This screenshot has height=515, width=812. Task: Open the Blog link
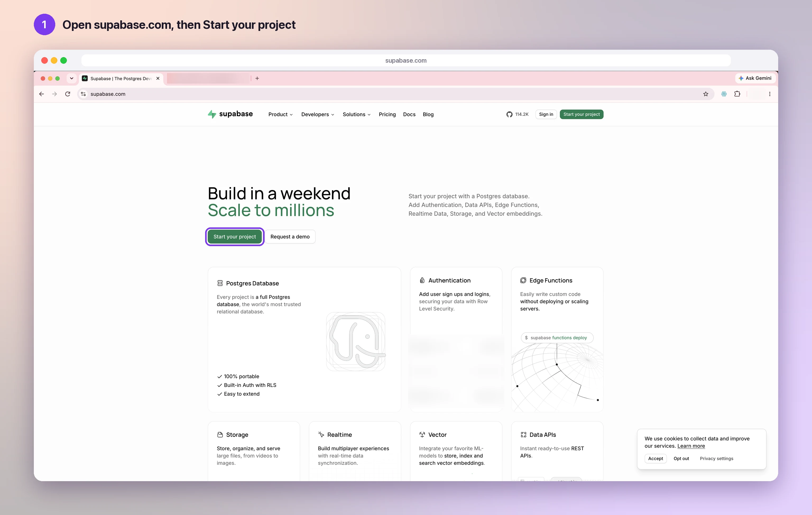pos(428,114)
